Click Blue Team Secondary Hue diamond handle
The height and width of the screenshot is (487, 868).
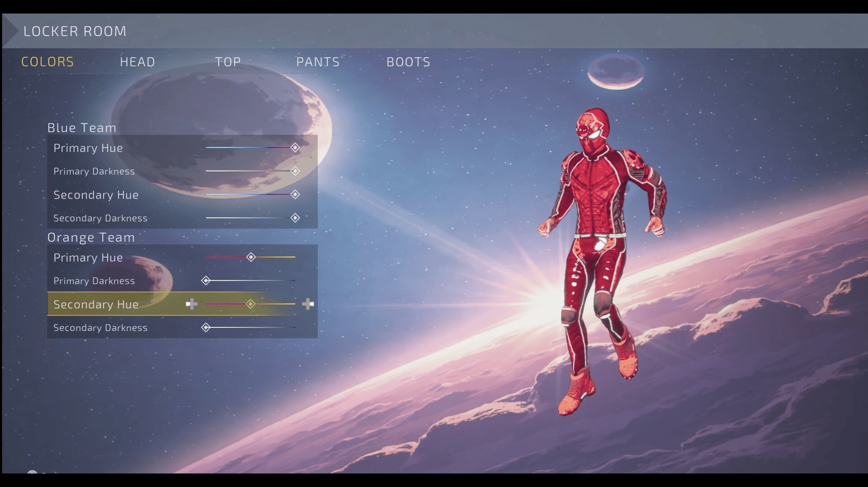[295, 194]
